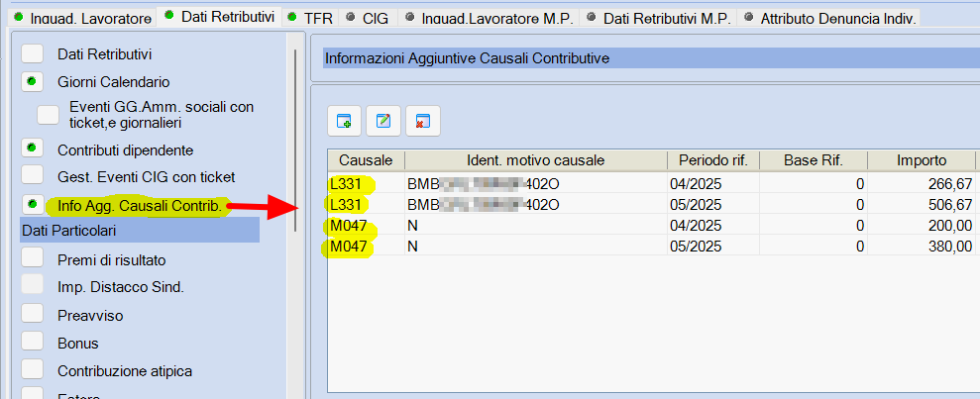This screenshot has height=399, width=980.
Task: Select the M047 row for 04/2025
Action: (651, 226)
